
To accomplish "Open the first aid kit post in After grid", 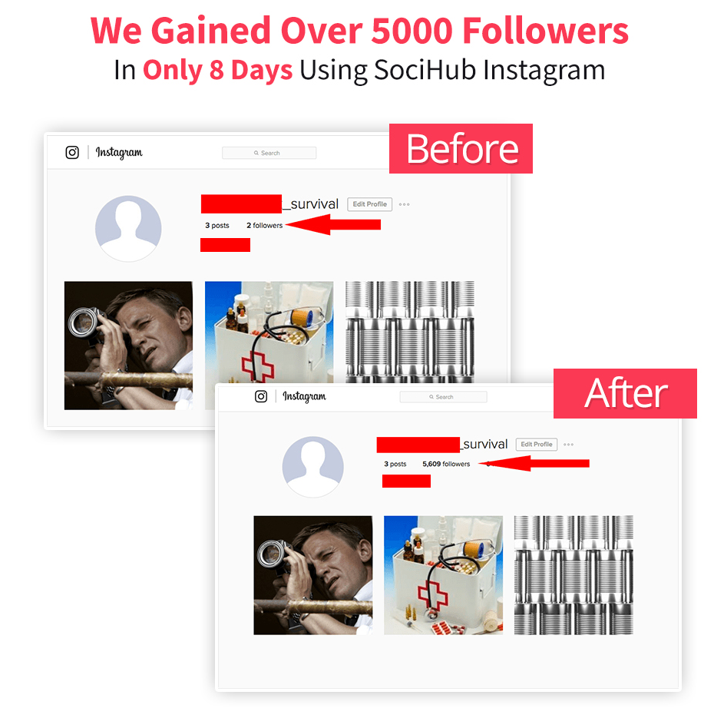I will tap(443, 575).
